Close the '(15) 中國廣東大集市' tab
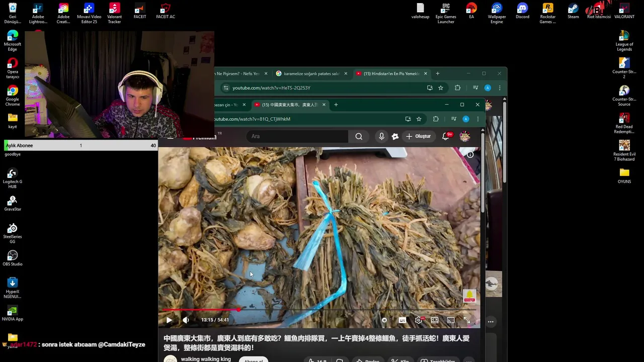Screen dimensions: 644x362 coord(324,105)
